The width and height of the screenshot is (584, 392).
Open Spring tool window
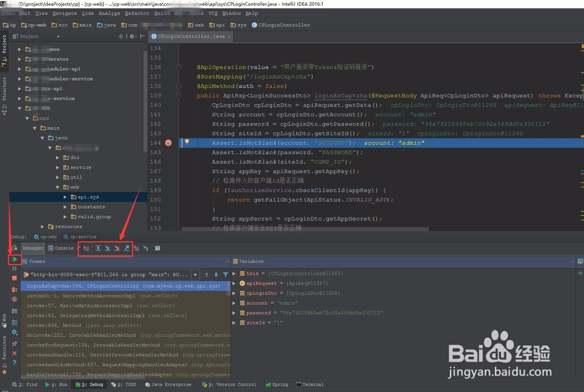coord(277,384)
